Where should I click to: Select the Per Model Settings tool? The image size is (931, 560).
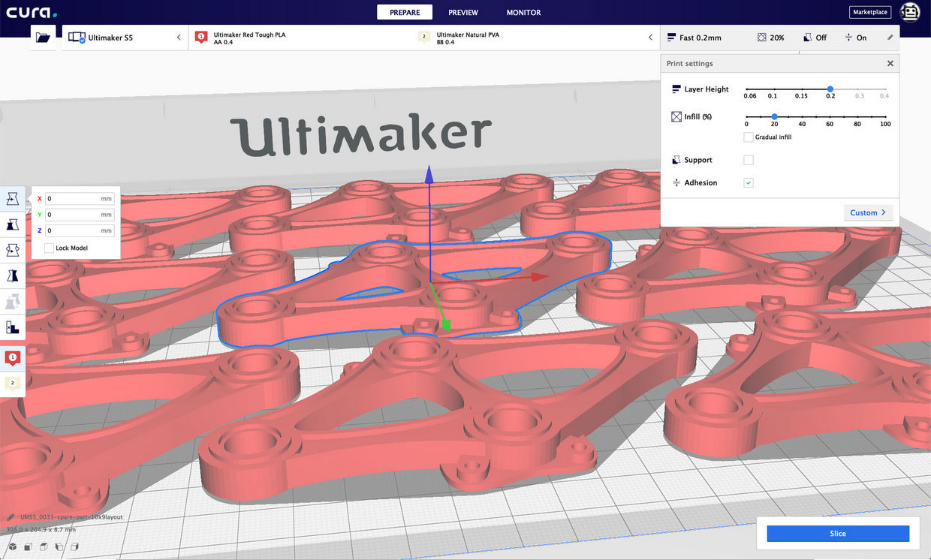pyautogui.click(x=13, y=302)
